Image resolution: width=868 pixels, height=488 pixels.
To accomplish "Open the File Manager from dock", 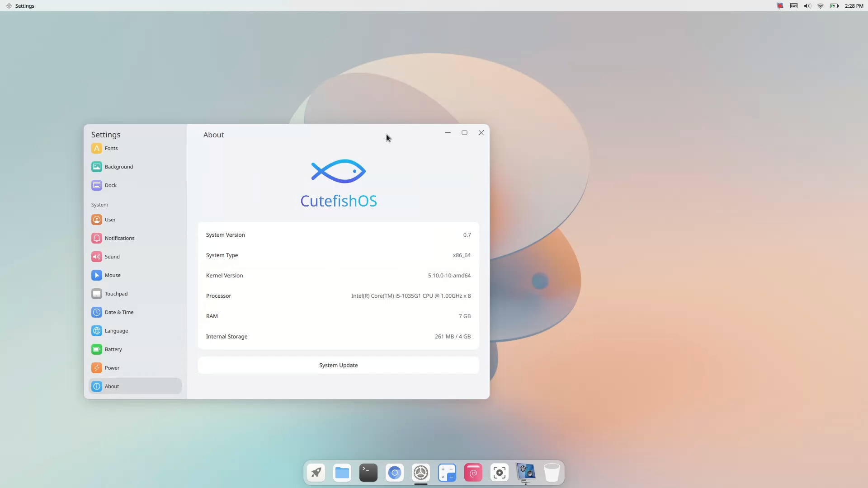I will (342, 473).
